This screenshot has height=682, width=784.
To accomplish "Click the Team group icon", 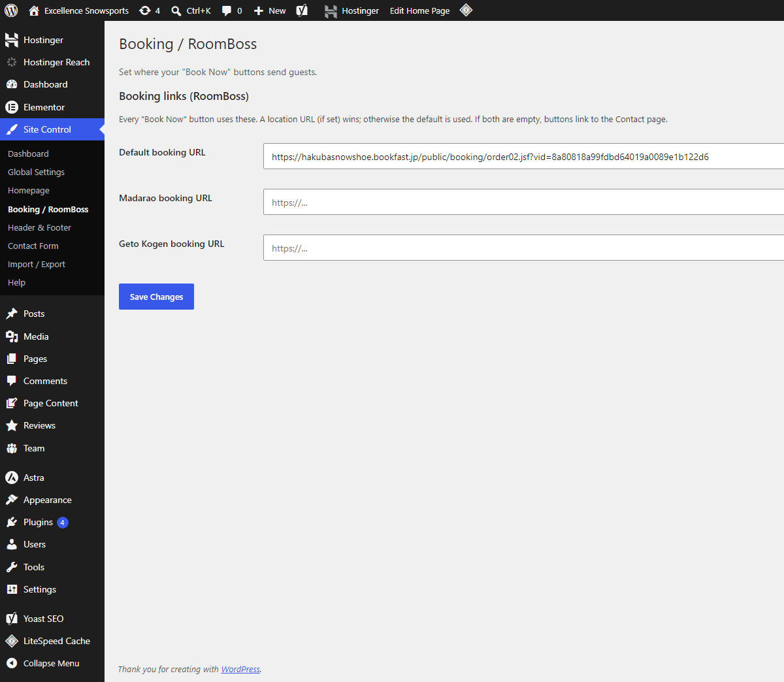I will (12, 448).
